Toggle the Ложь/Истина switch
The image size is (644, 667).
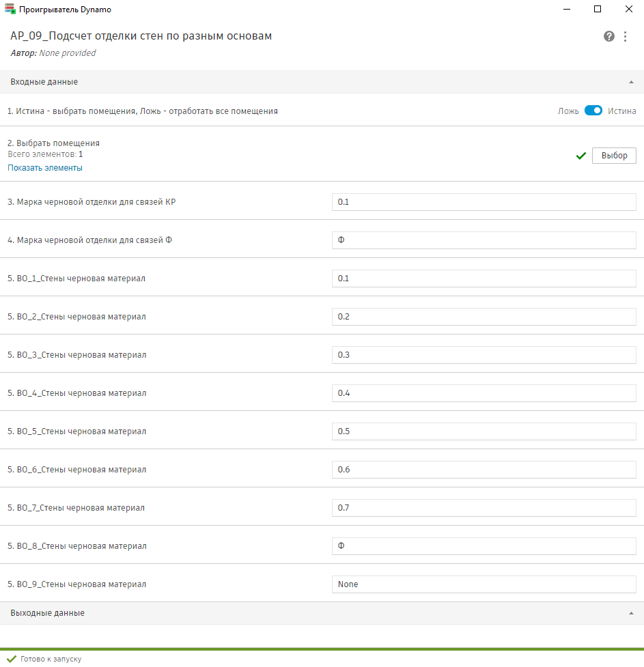click(x=593, y=111)
